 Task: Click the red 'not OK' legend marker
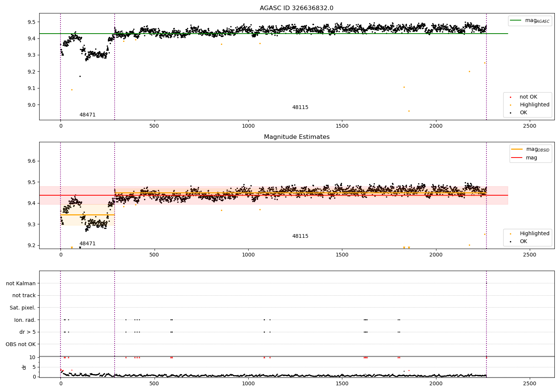[x=510, y=97]
